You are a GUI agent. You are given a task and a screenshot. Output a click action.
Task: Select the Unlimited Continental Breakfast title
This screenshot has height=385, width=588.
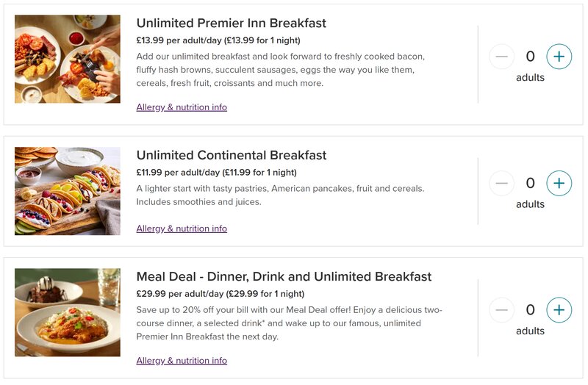point(232,155)
